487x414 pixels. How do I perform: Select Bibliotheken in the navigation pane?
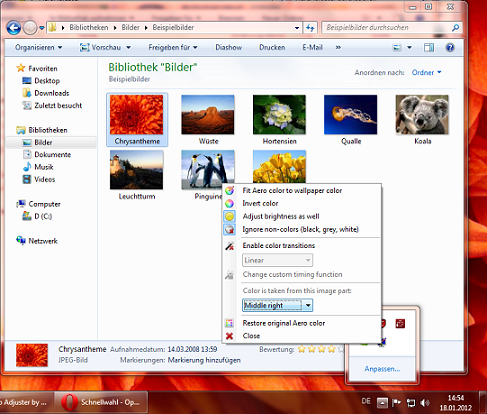42,130
